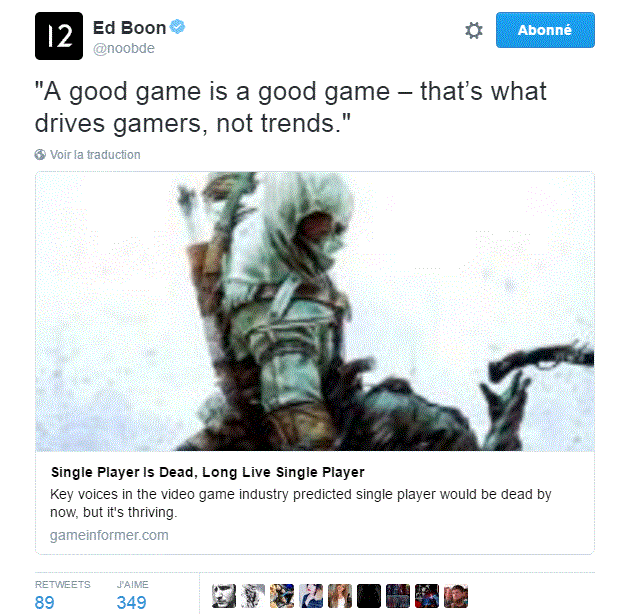Viewport: 632px width, 614px height.
Task: Open fifth liker avatar with long-haired person
Action: pyautogui.click(x=340, y=596)
